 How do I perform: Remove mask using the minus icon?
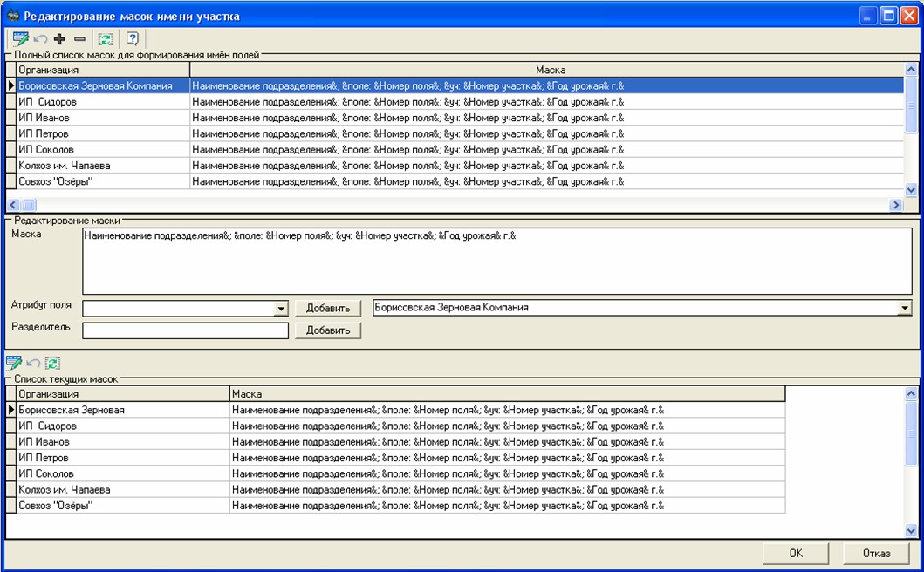pos(79,39)
